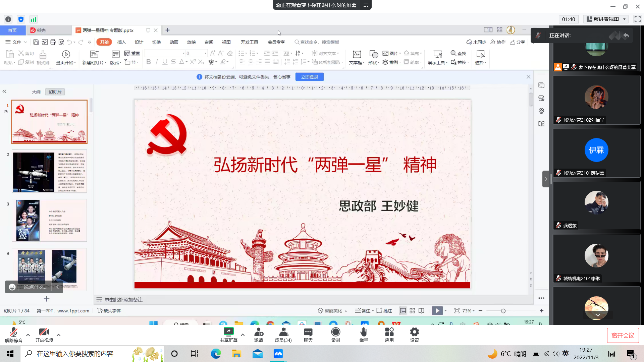Click the Login Now (立即登录) button
The image size is (644, 362).
(x=309, y=77)
